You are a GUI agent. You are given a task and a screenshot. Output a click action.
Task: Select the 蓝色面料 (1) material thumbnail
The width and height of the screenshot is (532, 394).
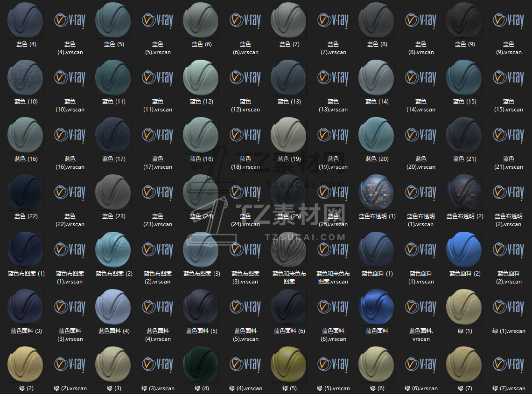tap(377, 249)
